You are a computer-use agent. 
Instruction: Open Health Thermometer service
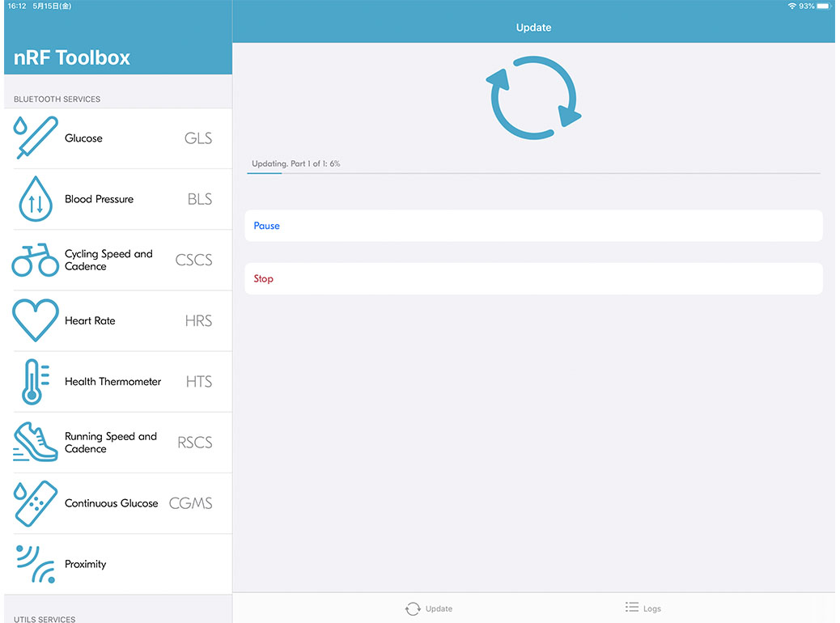[x=118, y=381]
